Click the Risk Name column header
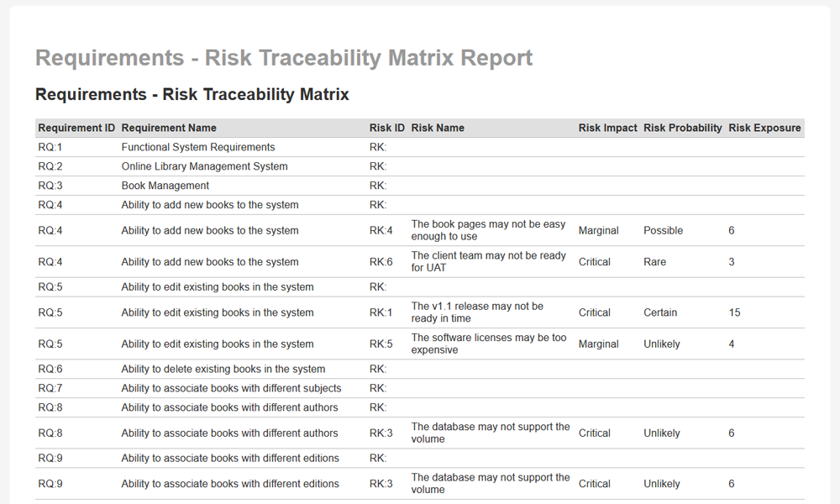This screenshot has height=504, width=840. 438,129
